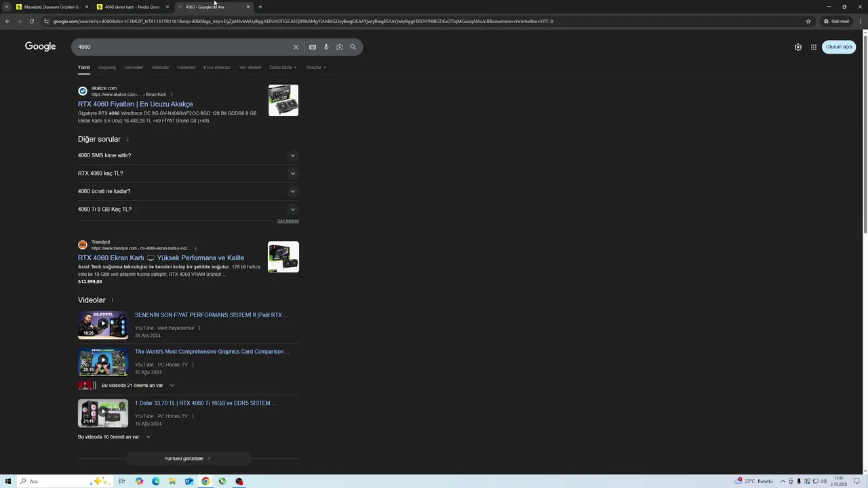Open 1 Dolar 33.70 TL video link

[x=205, y=403]
